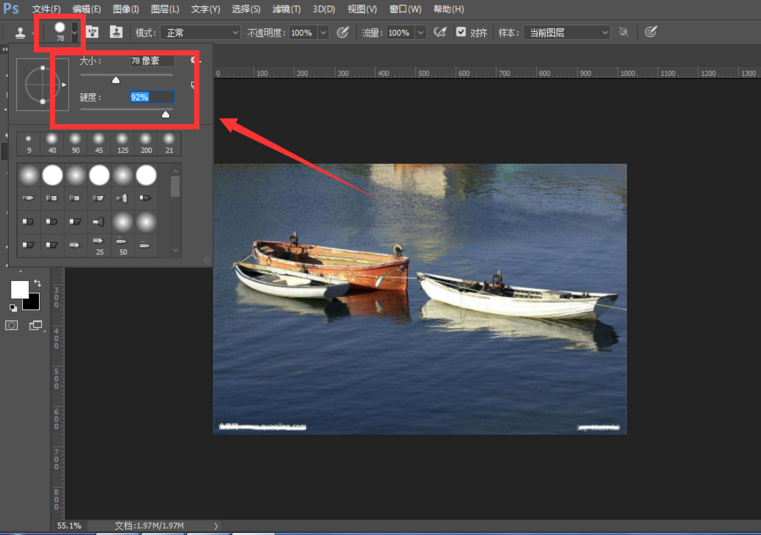Click the brush preset gear icon
The width and height of the screenshot is (761, 535).
tap(195, 61)
